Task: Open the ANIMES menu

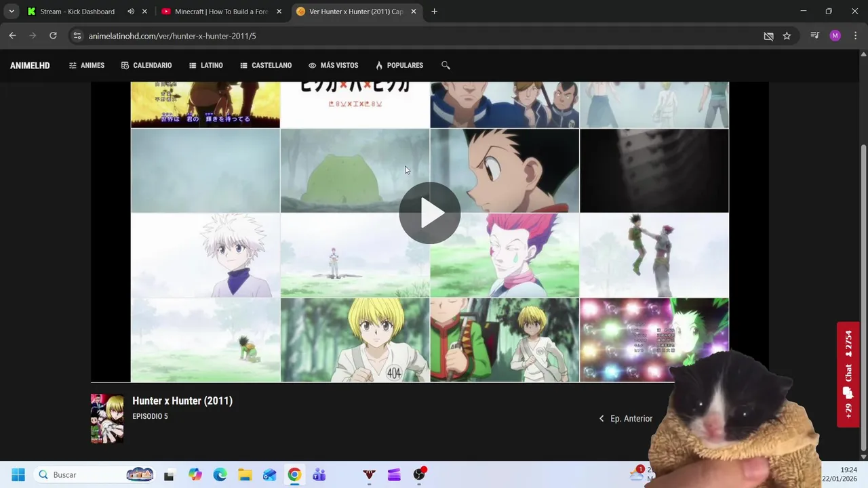Action: point(87,65)
